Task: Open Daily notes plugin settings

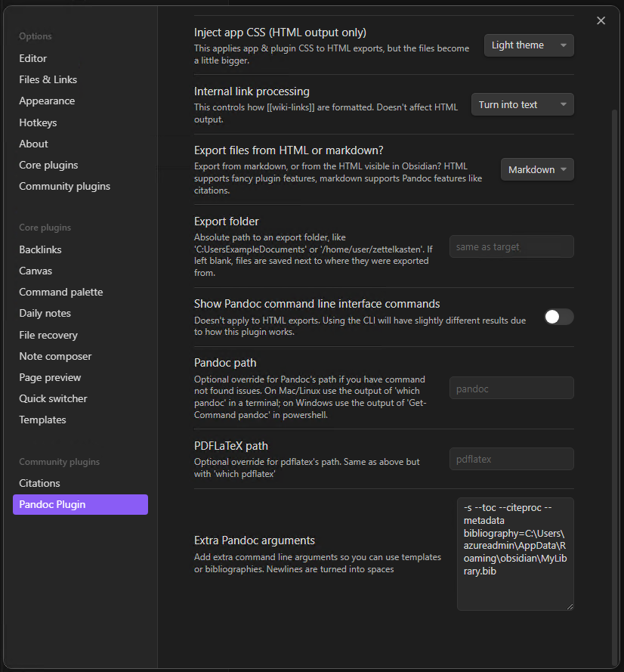Action: click(45, 313)
